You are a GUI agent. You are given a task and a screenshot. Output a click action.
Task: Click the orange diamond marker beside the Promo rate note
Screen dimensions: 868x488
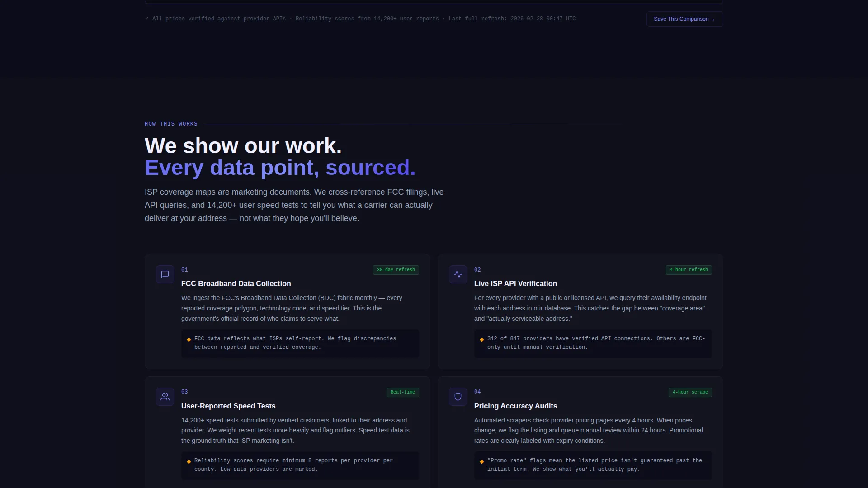482,462
